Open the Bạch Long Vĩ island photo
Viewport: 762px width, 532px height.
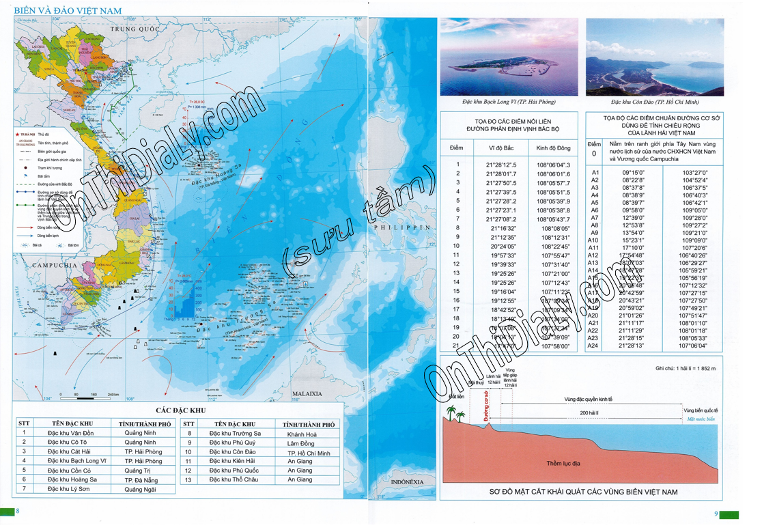(x=509, y=57)
